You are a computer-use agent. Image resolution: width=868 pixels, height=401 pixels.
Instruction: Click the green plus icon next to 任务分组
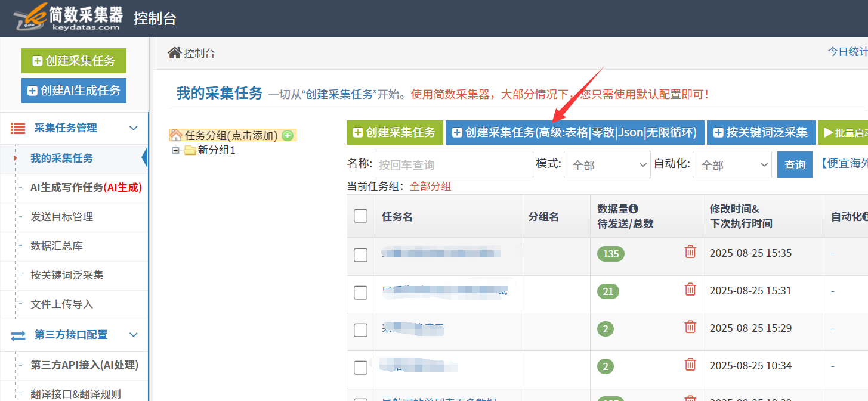tap(288, 136)
